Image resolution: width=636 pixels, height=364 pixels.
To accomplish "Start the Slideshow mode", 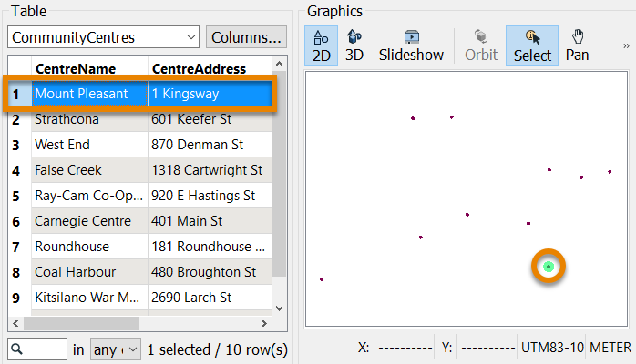I will [411, 45].
